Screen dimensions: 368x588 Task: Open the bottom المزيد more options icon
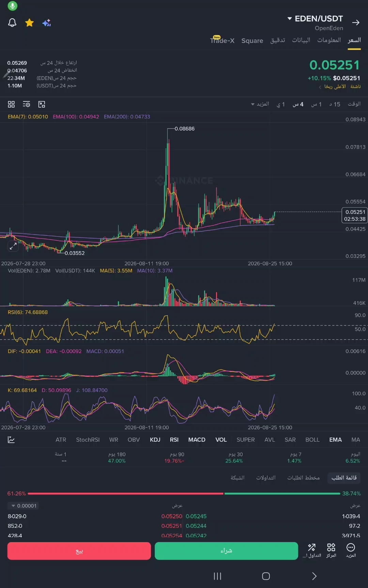(x=351, y=550)
